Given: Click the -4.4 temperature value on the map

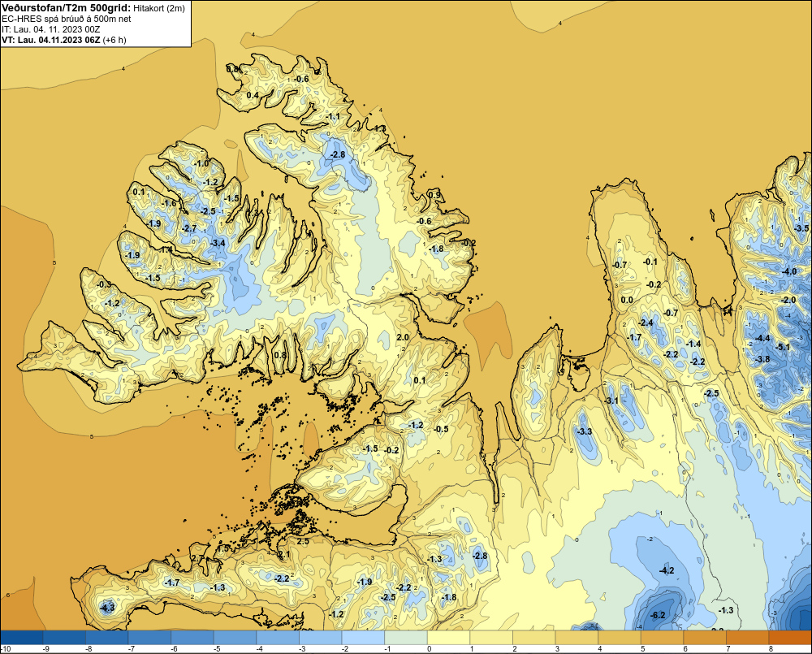Looking at the screenshot, I should pyautogui.click(x=762, y=339).
